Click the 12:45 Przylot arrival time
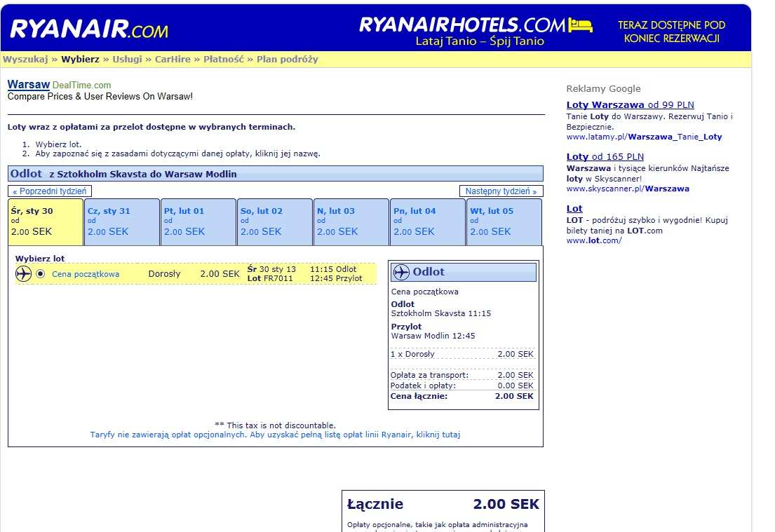775x532 pixels. click(x=336, y=278)
